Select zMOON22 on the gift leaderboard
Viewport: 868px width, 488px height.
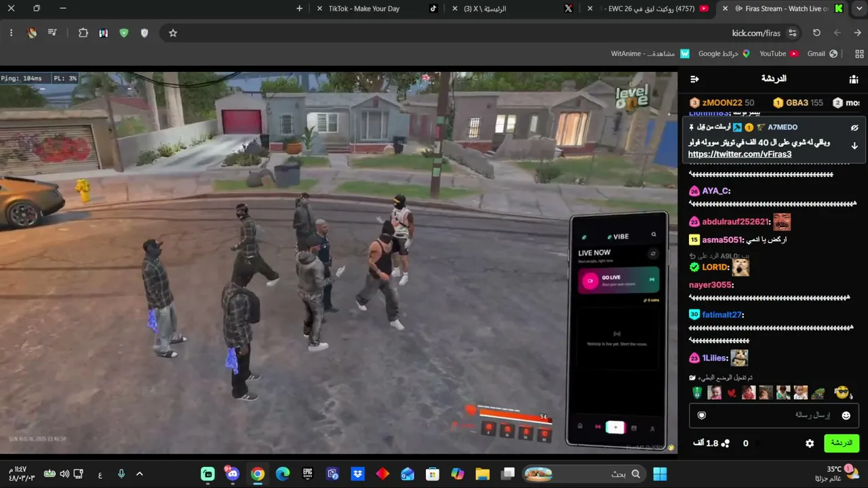[722, 103]
